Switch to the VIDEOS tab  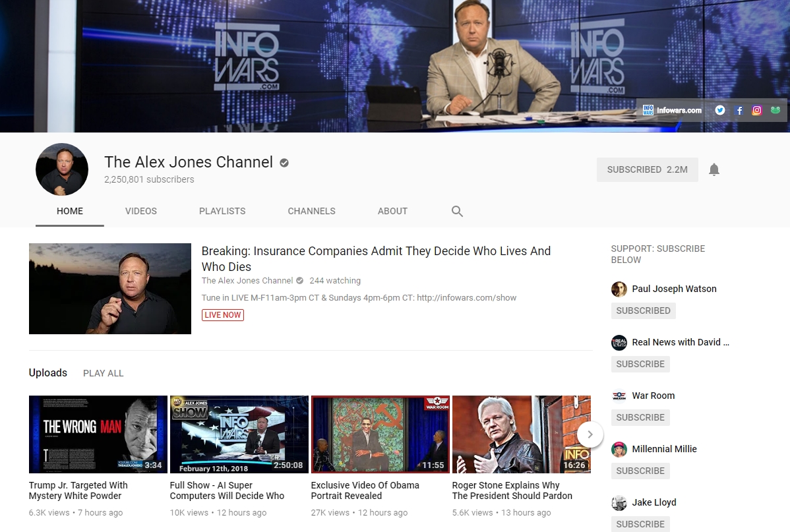(141, 211)
